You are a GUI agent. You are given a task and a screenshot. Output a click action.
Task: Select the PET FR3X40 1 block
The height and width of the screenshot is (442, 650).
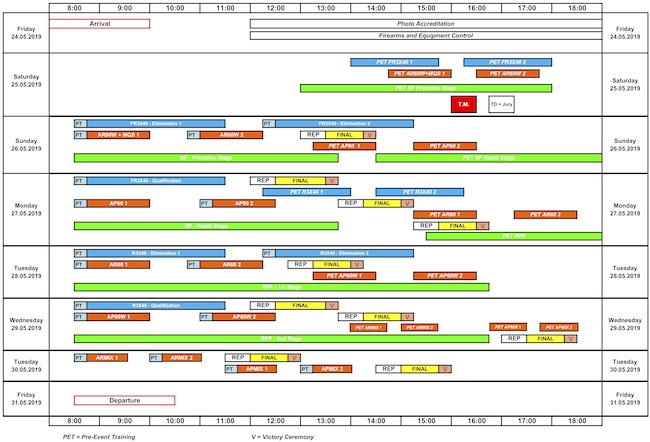pos(395,62)
